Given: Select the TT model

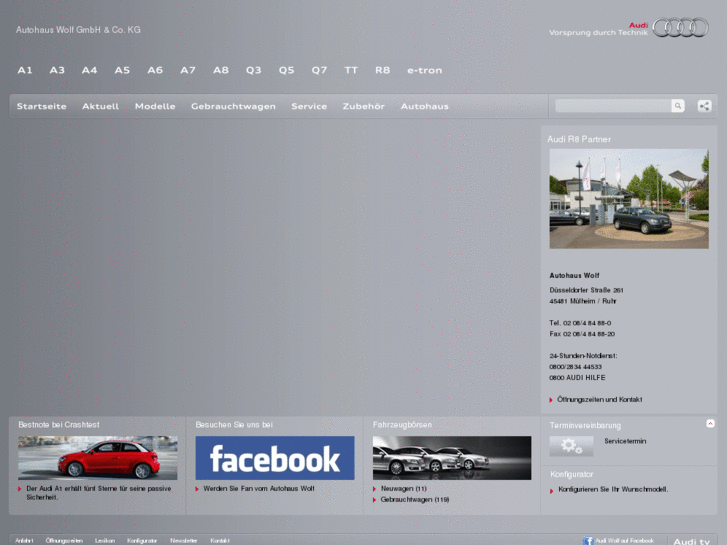Looking at the screenshot, I should tap(351, 70).
